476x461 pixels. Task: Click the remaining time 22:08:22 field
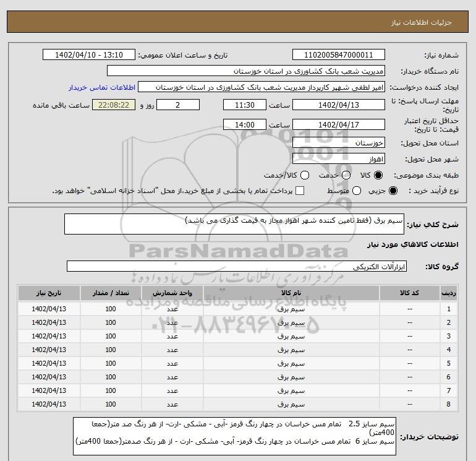point(114,105)
